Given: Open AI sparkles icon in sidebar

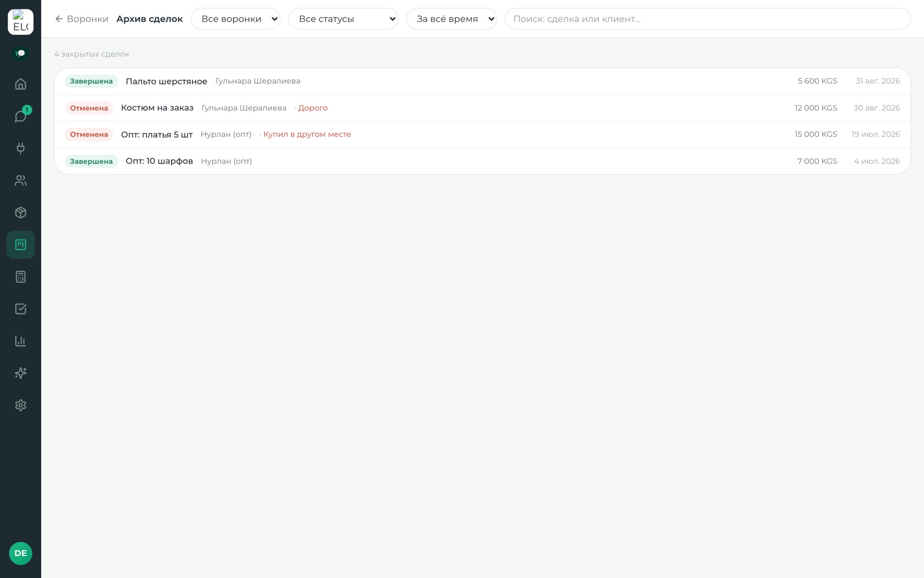Looking at the screenshot, I should pos(21,373).
